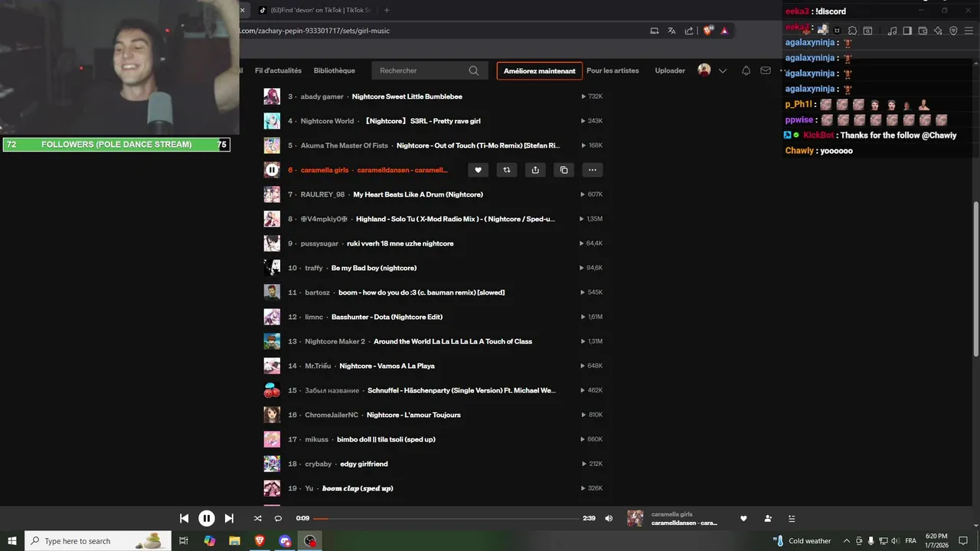Open a new browser tab

pos(387,10)
